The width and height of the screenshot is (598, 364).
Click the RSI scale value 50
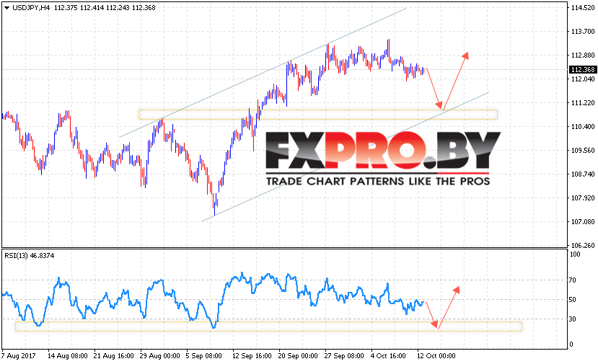point(573,300)
